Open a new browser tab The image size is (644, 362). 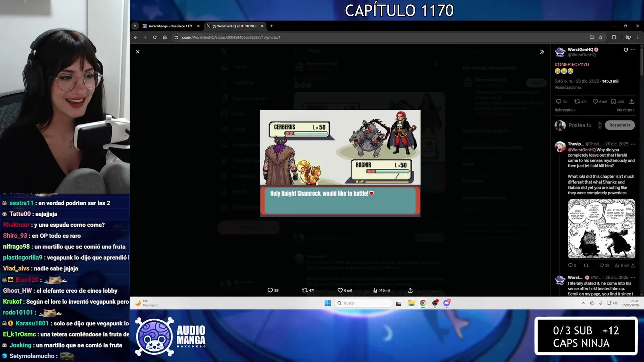[272, 26]
